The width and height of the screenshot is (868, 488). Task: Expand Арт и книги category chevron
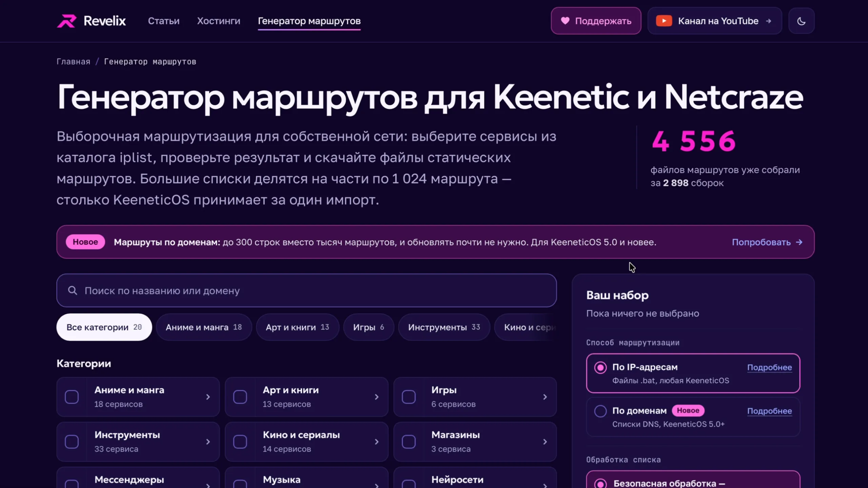tap(376, 397)
